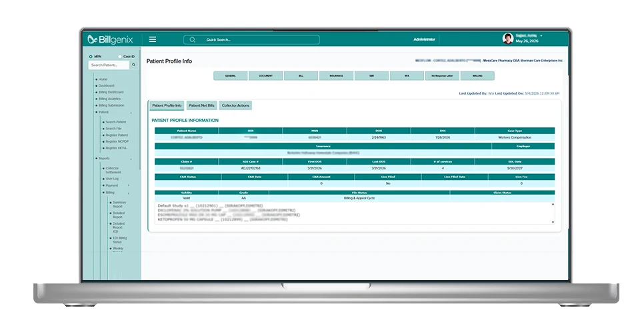Collapse the Reports menu chevron
This screenshot has width=644, height=324.
point(131,159)
